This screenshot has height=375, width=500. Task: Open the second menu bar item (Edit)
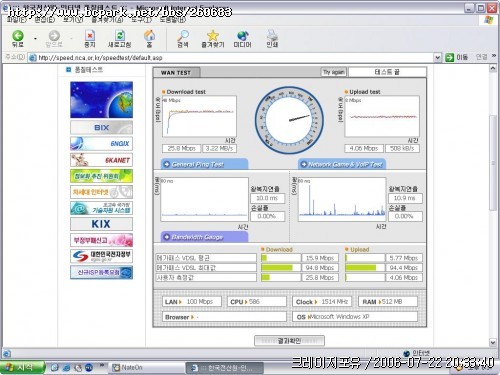pos(45,20)
